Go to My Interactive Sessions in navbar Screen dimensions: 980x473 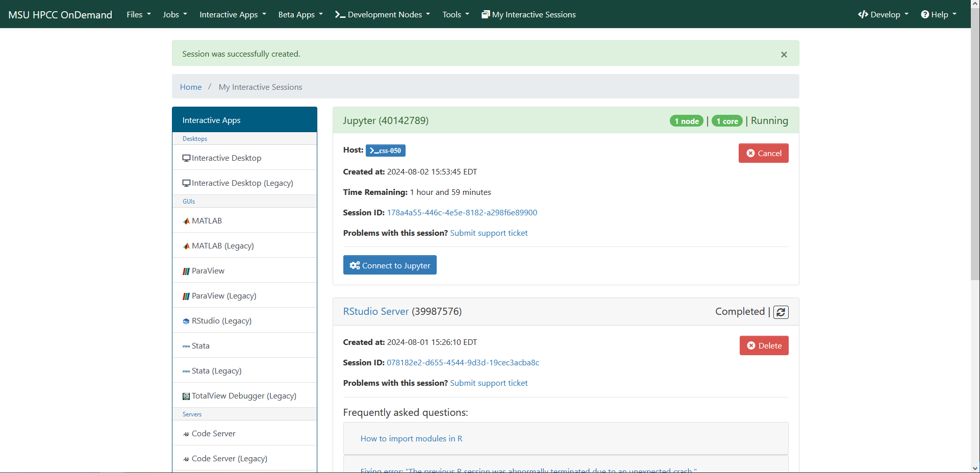click(529, 14)
